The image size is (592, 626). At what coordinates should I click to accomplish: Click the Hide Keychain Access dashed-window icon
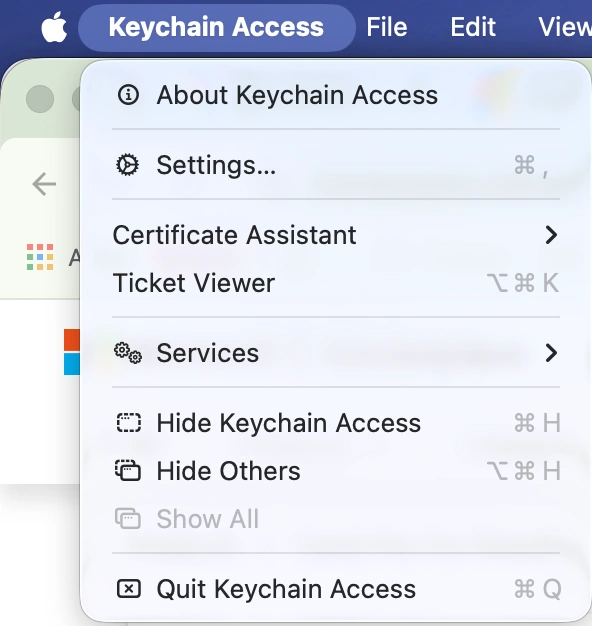(129, 423)
